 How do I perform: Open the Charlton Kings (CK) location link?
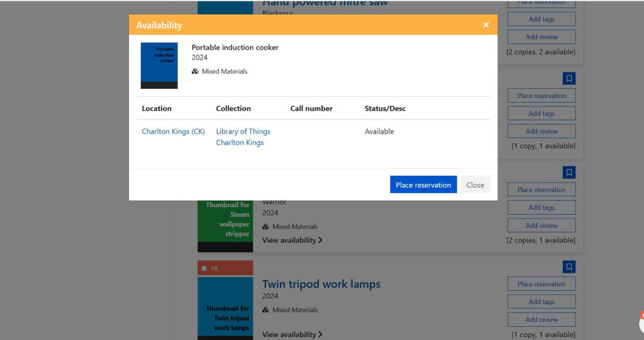(x=173, y=132)
